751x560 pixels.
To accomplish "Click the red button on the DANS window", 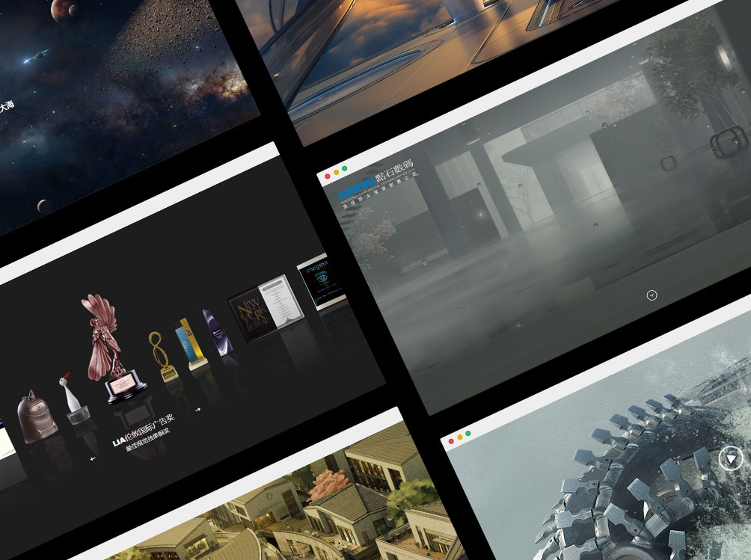I will pos(328,176).
